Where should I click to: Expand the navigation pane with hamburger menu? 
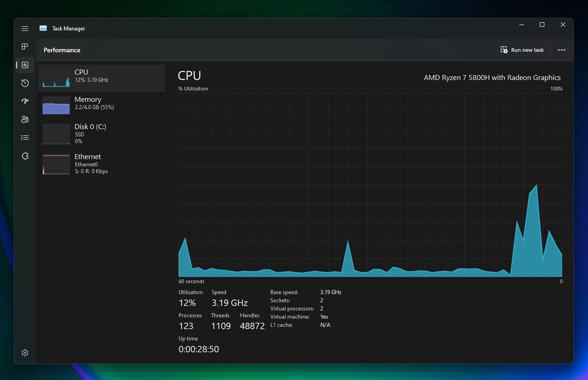pyautogui.click(x=25, y=28)
